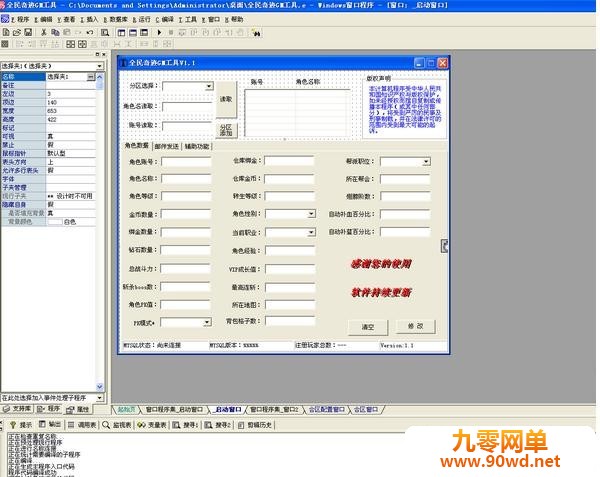
Task: Click the pin icon of property panel
Action: 97,54
